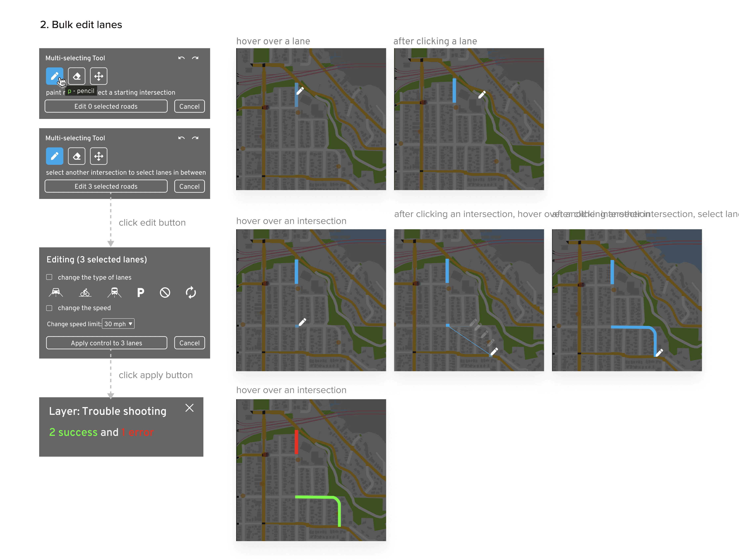Screen dimensions: 739x560
Task: Click the red error lane on the bottom map
Action: 296,442
